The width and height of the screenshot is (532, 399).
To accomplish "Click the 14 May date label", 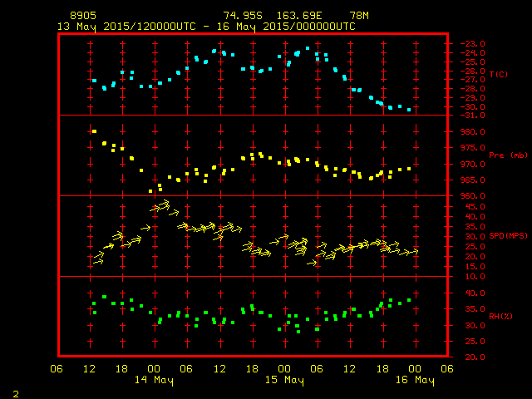I will pos(154,380).
